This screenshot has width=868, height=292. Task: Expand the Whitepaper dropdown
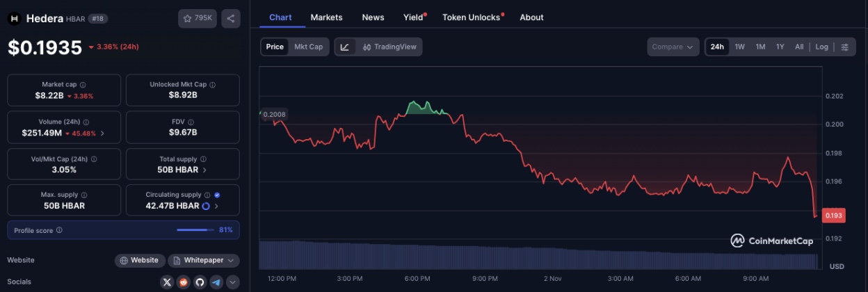pos(204,260)
